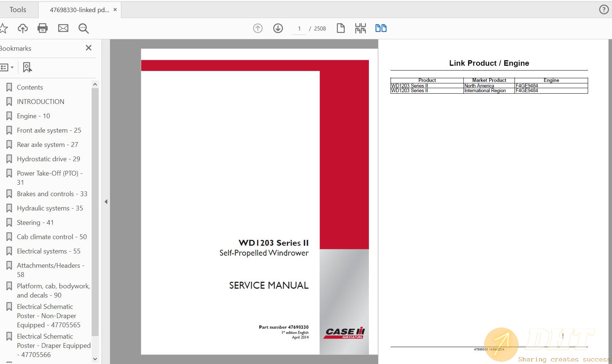
Task: Open the Tools tab
Action: coord(18,10)
